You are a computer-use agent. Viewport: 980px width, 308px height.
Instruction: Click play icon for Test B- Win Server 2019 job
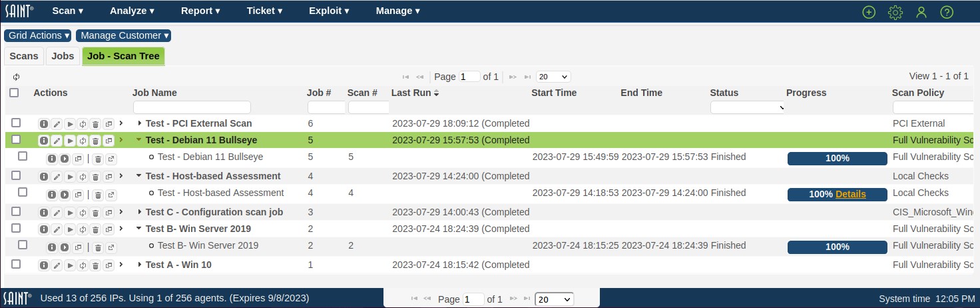69,229
